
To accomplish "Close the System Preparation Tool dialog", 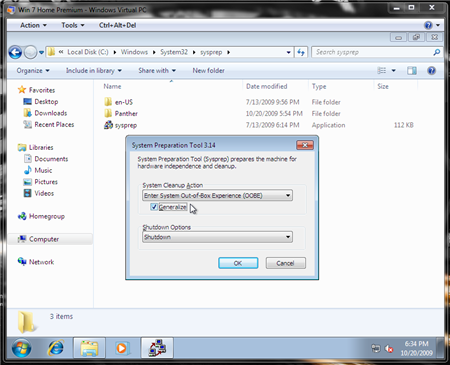I will click(x=305, y=145).
